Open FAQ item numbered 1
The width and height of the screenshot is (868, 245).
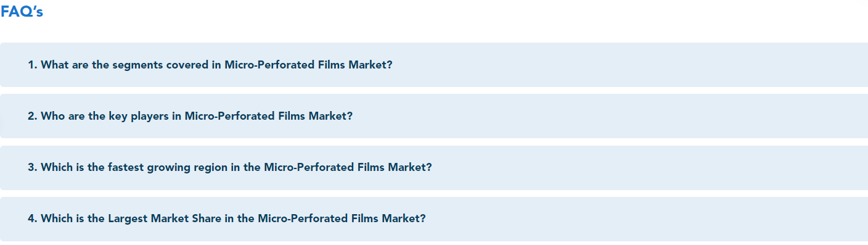[434, 65]
